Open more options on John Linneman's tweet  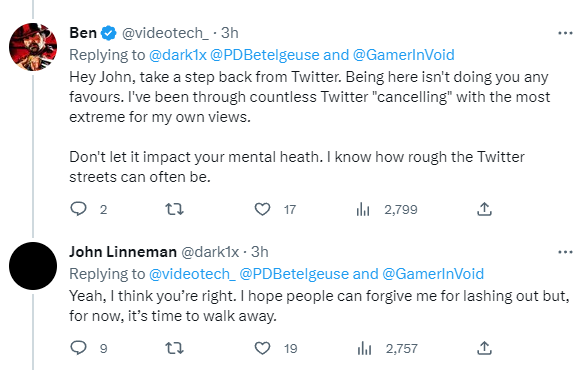565,252
